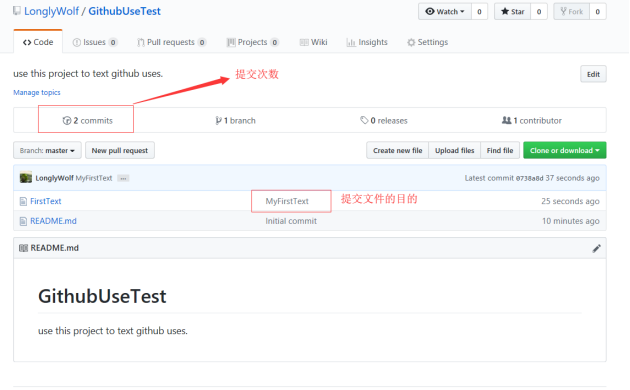Open the README.md file link
Viewport: 630px width, 390px height.
(53, 221)
